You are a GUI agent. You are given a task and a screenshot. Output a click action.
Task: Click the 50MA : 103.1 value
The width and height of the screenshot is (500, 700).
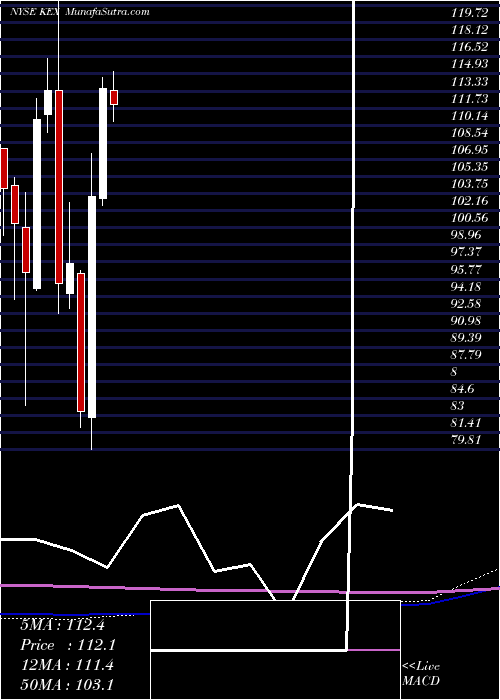tap(67, 685)
